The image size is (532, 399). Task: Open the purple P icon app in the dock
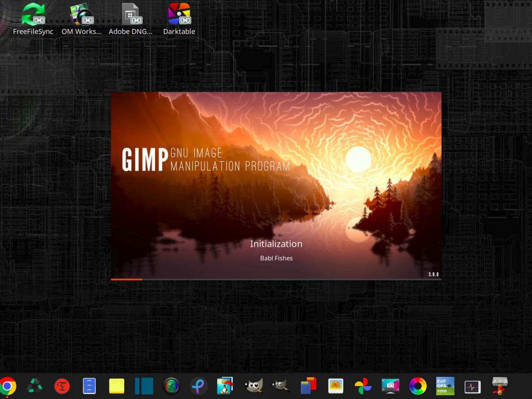(199, 386)
